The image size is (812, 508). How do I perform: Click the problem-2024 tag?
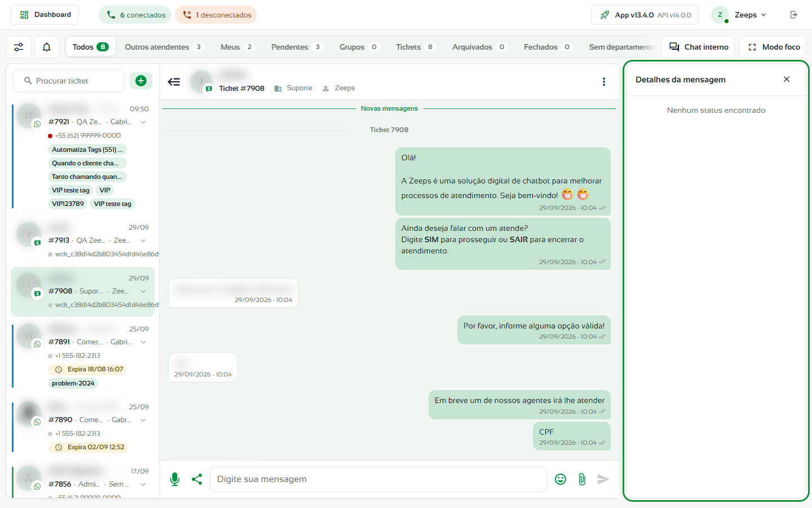pos(73,383)
